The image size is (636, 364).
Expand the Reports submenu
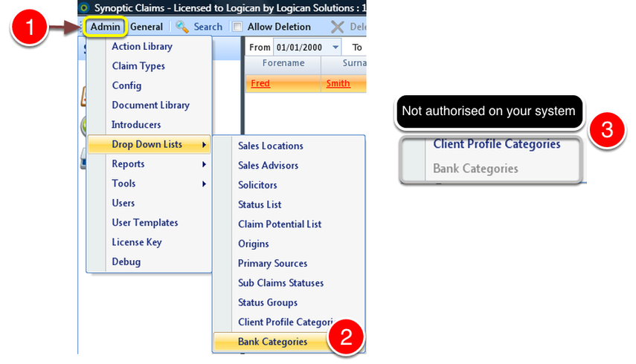click(150, 163)
